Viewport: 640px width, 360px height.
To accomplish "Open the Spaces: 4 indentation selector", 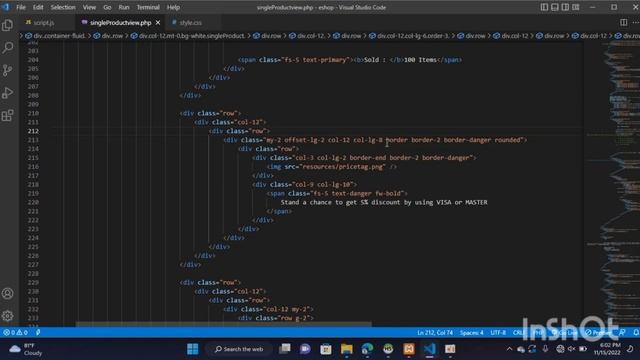I will tap(471, 333).
